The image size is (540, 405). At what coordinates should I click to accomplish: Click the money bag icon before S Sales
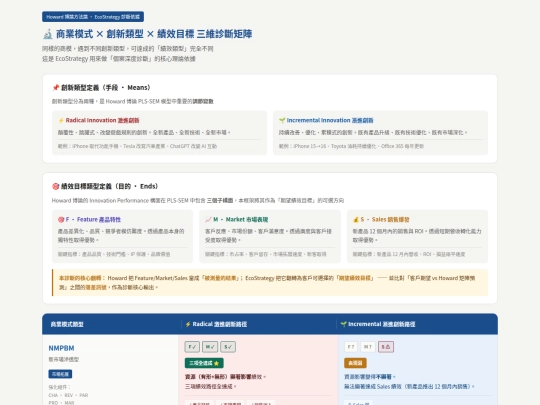356,219
